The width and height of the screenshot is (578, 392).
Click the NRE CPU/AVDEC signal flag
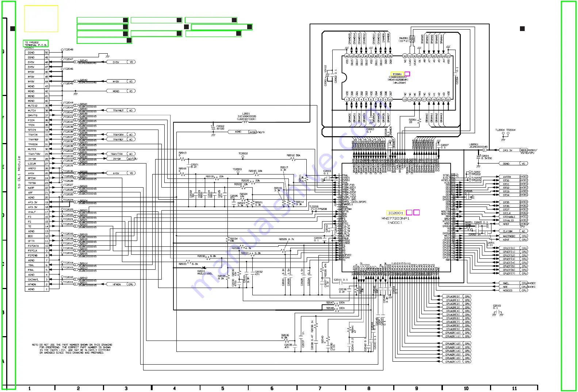coord(517,287)
